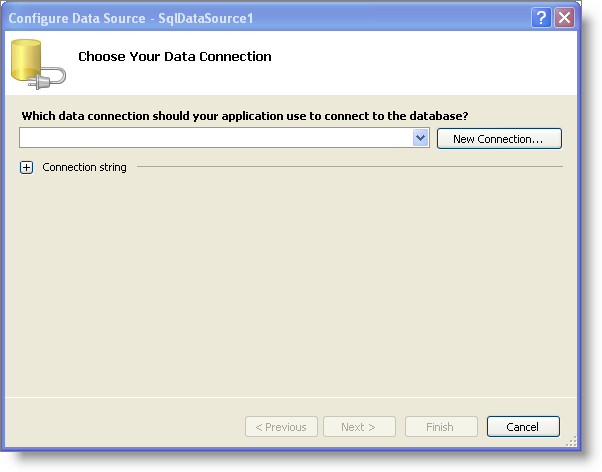Click the disabled Finish button
The image size is (602, 472).
click(x=440, y=427)
